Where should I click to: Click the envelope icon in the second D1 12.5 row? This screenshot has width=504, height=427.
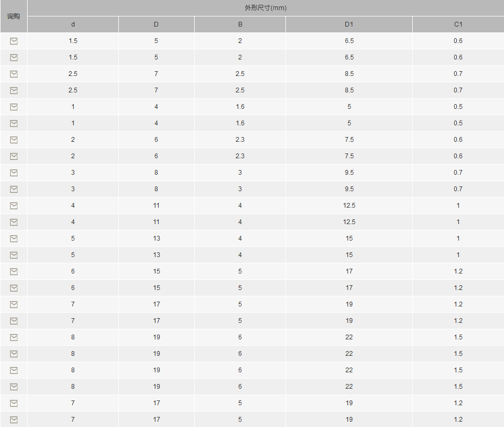(x=14, y=222)
